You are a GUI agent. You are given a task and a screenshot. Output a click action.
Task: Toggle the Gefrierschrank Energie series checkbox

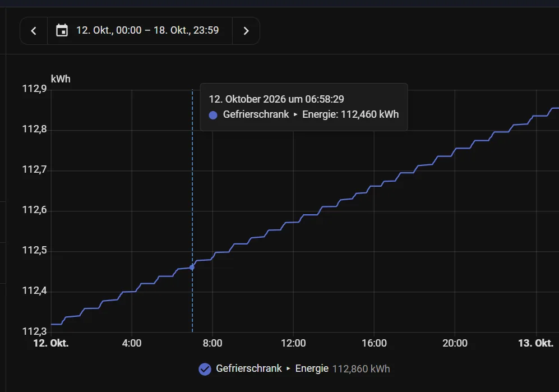[x=205, y=369]
